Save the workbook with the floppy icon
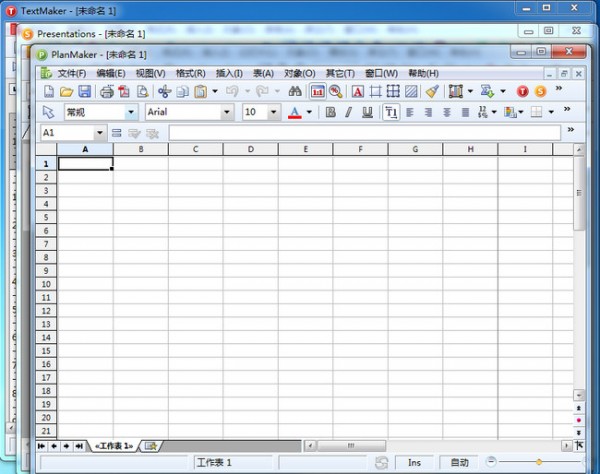This screenshot has width=600, height=474. click(x=85, y=91)
